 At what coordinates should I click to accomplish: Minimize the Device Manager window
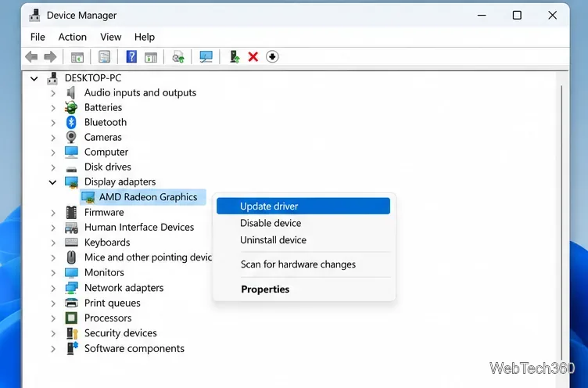click(x=482, y=16)
